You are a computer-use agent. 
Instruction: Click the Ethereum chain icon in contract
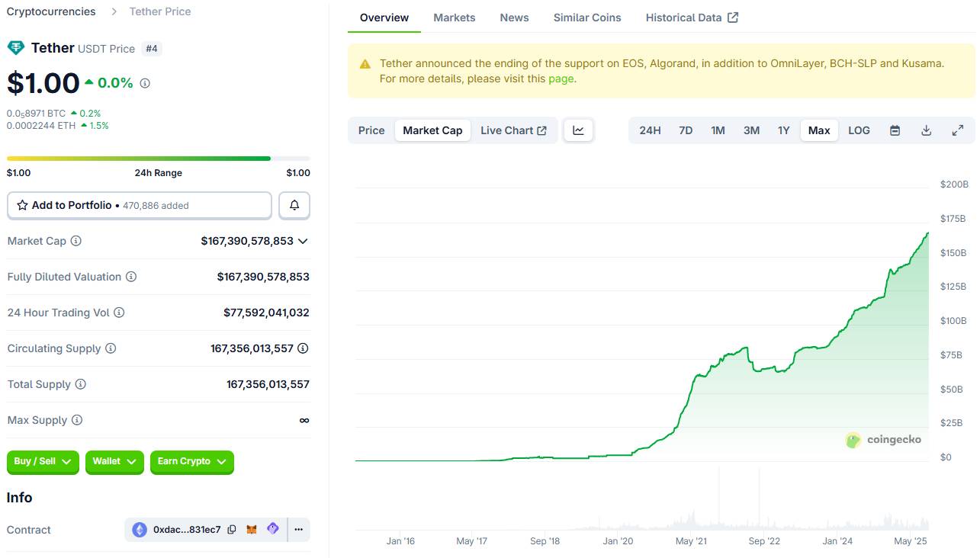(140, 530)
